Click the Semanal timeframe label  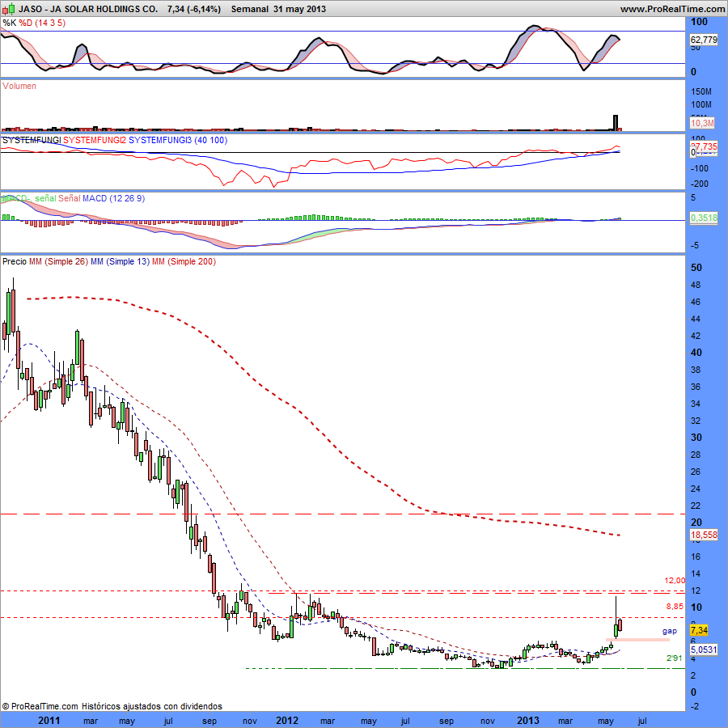pos(250,9)
